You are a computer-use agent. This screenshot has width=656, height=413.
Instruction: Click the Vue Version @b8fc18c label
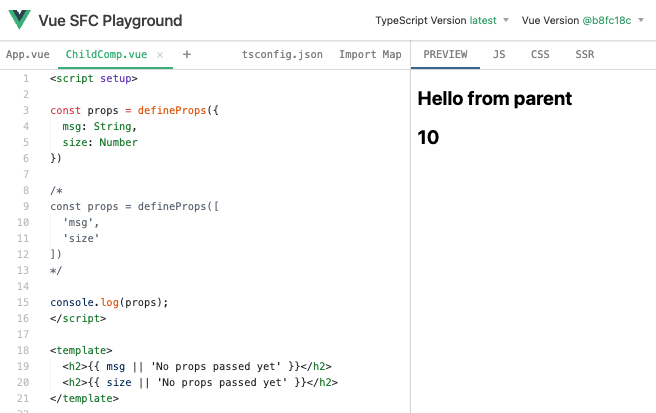point(576,21)
